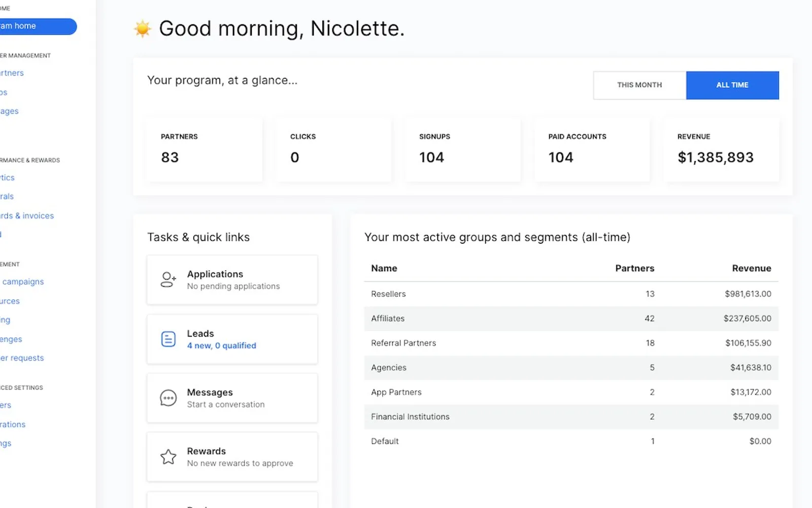Viewport: 812px width, 508px height.
Task: Select the Agencies row name
Action: point(389,367)
